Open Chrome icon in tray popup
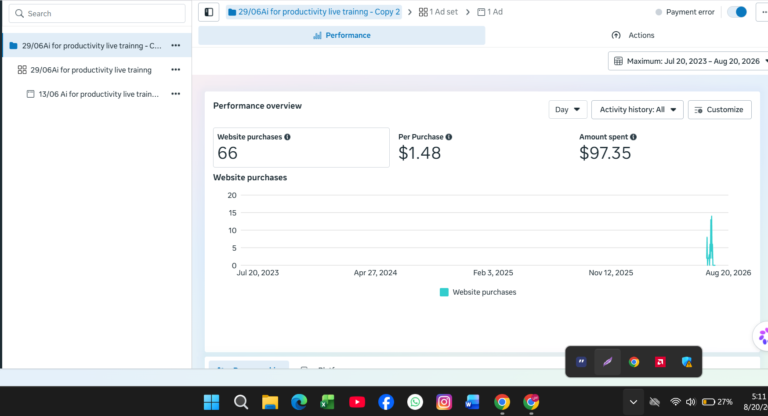Screen dimensions: 768x416 click(x=634, y=362)
